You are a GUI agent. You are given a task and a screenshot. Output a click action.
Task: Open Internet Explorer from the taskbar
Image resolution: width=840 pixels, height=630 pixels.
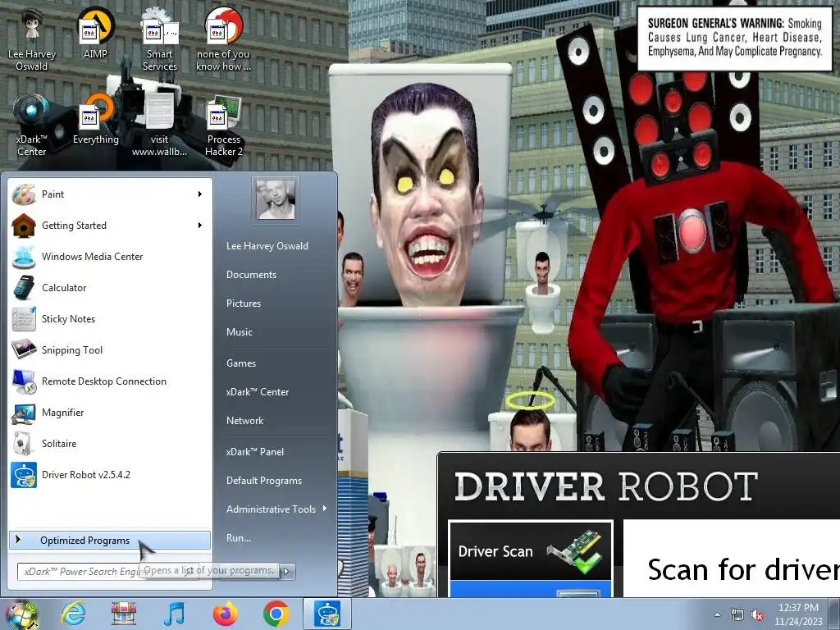click(x=73, y=614)
